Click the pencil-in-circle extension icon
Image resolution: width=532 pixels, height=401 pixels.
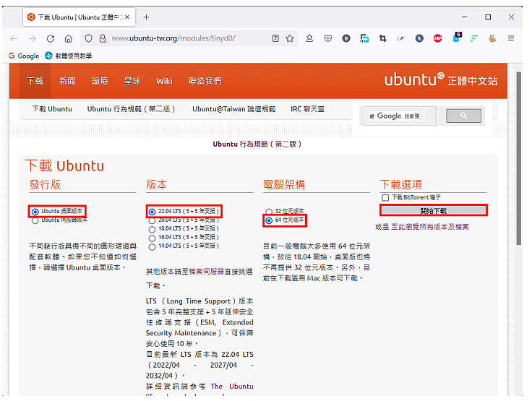401,38
